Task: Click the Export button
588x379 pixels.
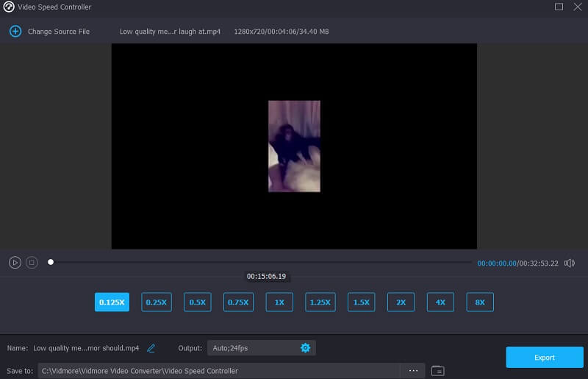Action: [x=544, y=358]
